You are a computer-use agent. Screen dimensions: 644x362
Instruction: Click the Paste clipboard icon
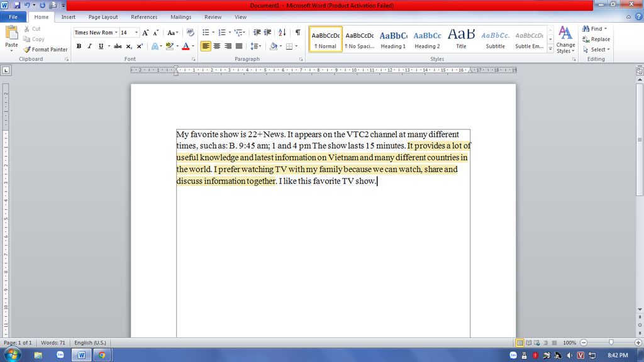[11, 33]
